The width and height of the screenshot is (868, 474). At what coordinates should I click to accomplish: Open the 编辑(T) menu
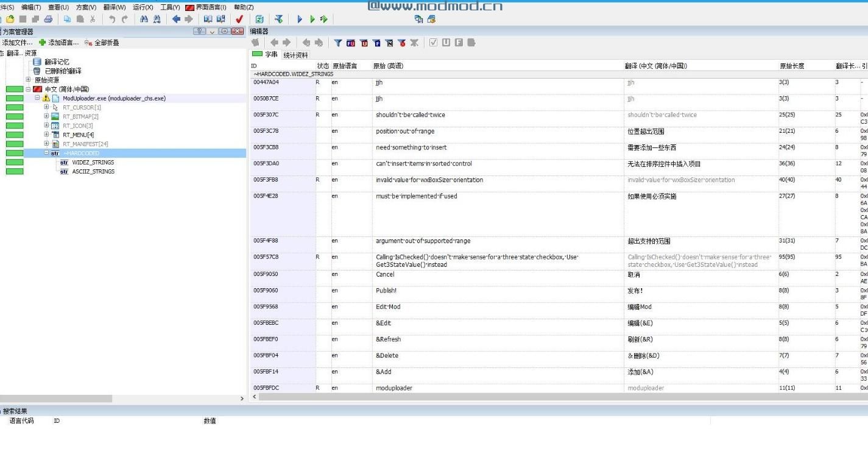[31, 7]
